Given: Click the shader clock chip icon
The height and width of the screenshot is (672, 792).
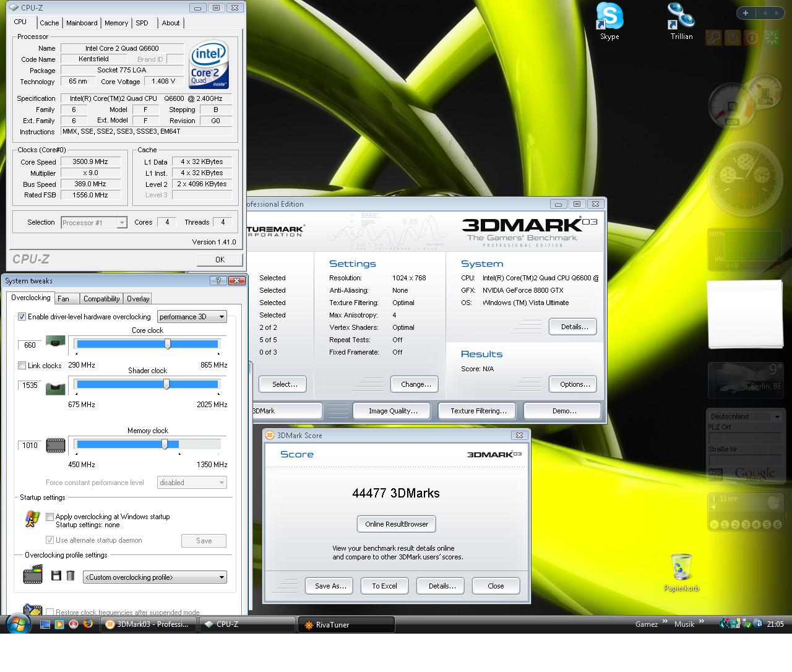Looking at the screenshot, I should point(56,387).
